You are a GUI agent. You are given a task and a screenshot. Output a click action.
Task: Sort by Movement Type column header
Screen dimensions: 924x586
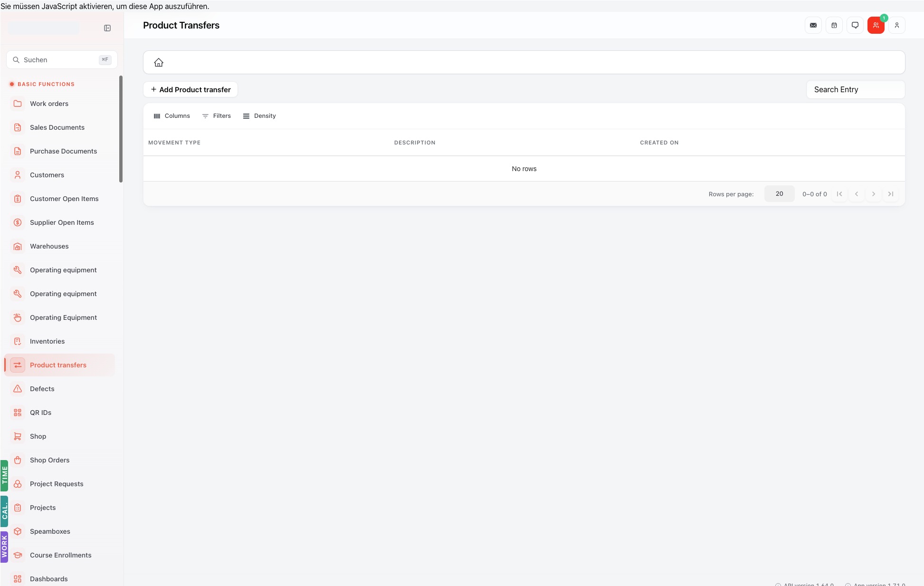[x=174, y=143]
